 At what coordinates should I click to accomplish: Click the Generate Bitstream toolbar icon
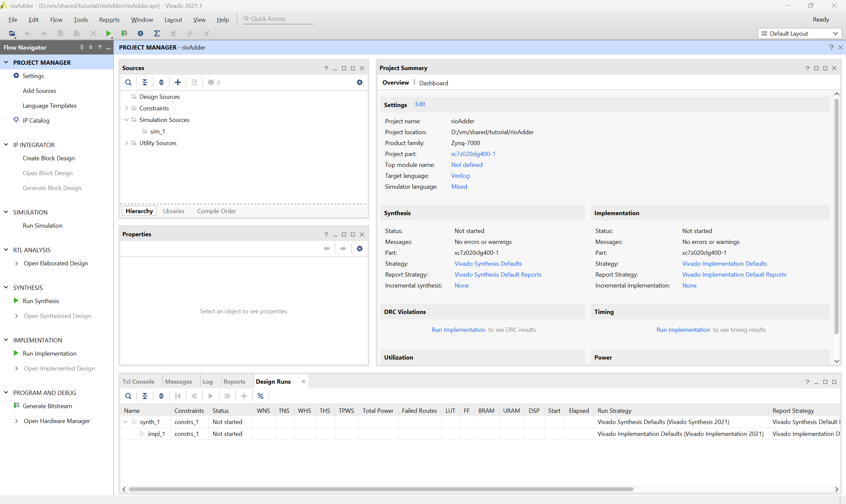124,33
